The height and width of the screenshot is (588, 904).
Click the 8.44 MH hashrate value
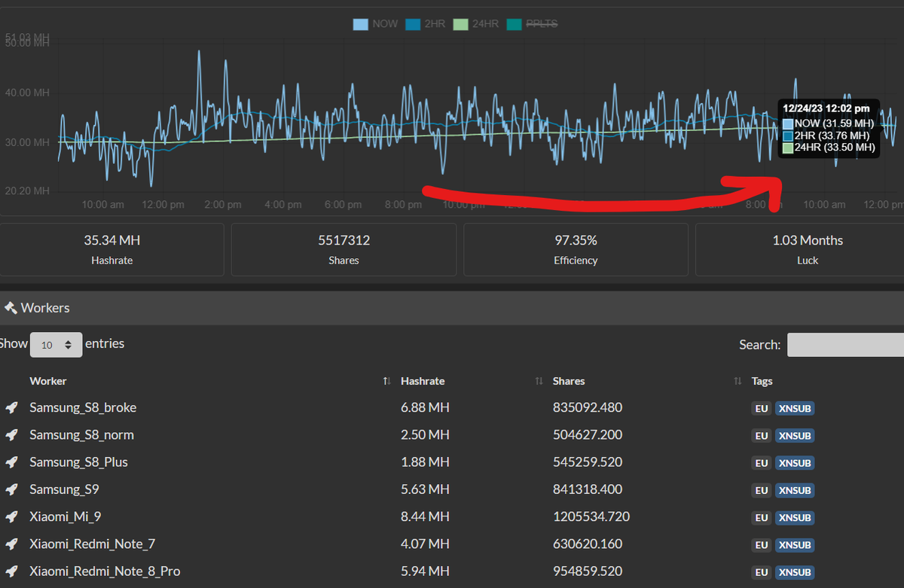[425, 516]
